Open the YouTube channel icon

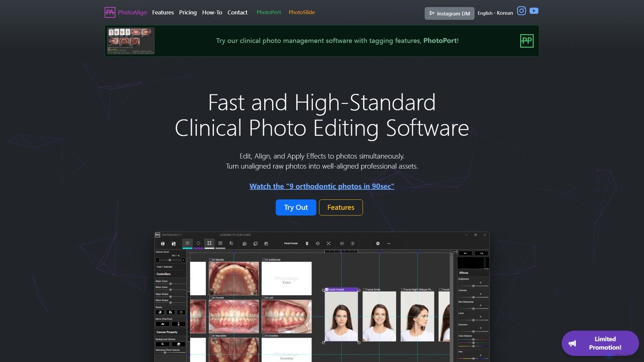tap(534, 11)
